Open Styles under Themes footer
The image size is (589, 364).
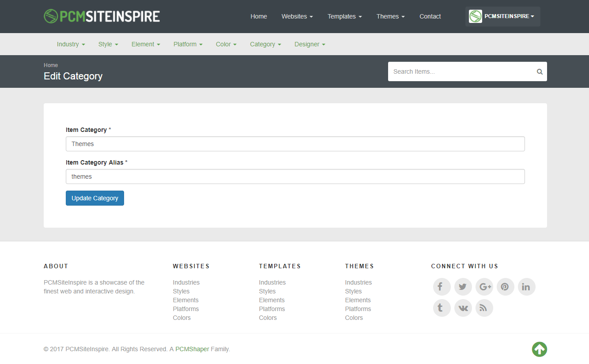pyautogui.click(x=353, y=291)
